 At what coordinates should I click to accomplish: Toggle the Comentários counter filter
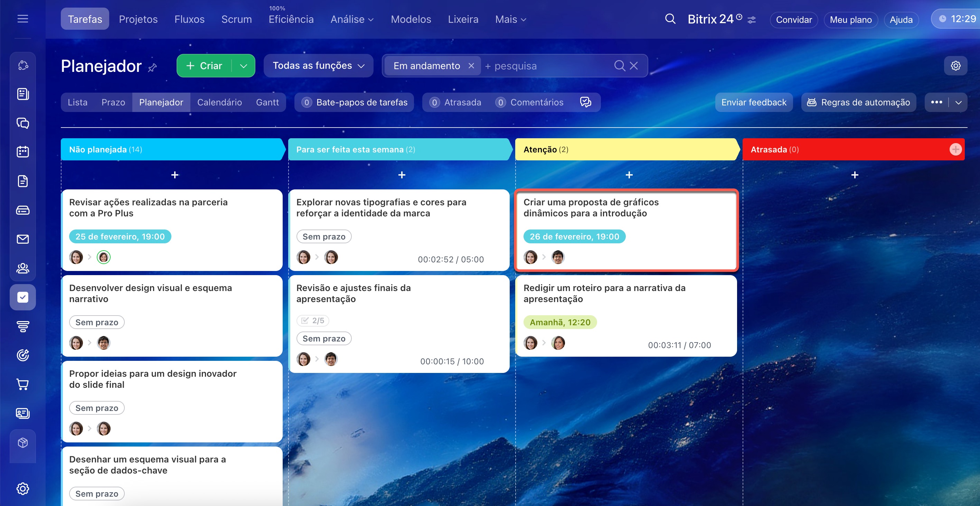point(529,102)
